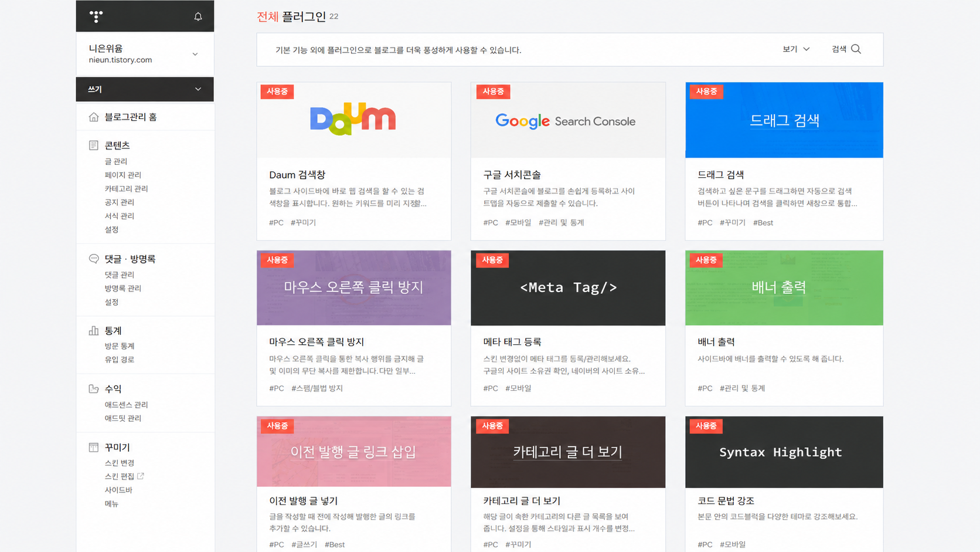Click the 구글 서치콘솔 plugin title
This screenshot has height=552, width=980.
click(512, 175)
